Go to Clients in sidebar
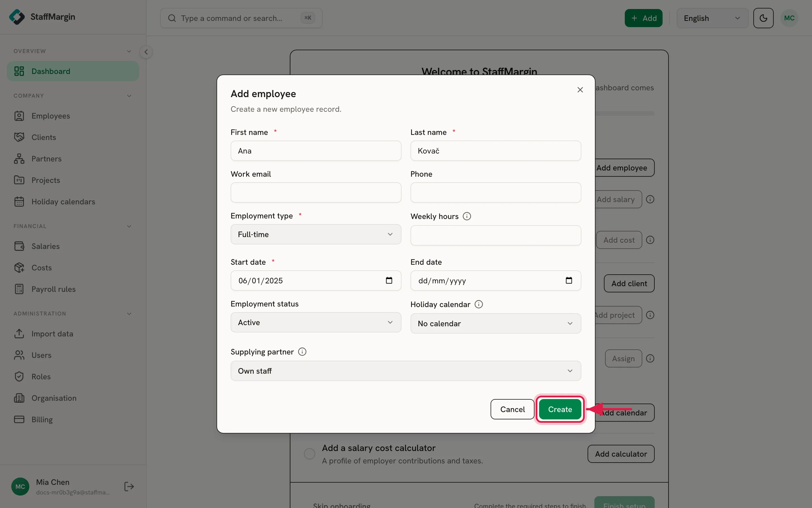 73,137
